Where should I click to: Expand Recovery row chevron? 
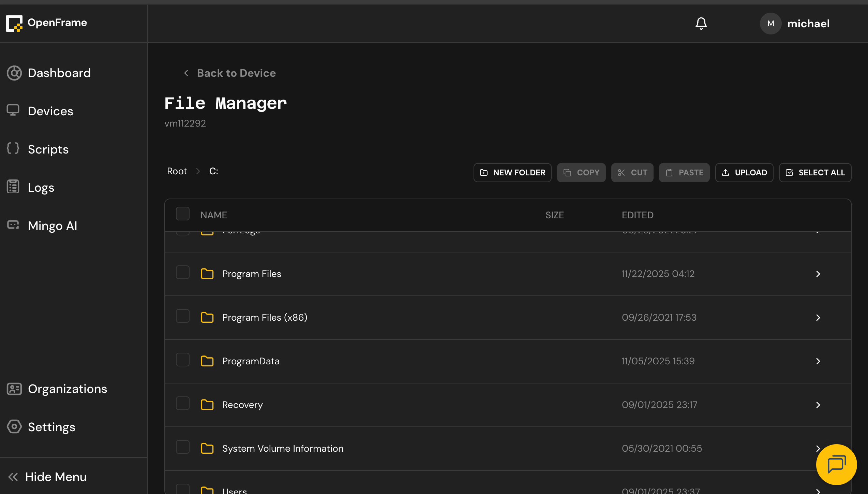tap(818, 405)
